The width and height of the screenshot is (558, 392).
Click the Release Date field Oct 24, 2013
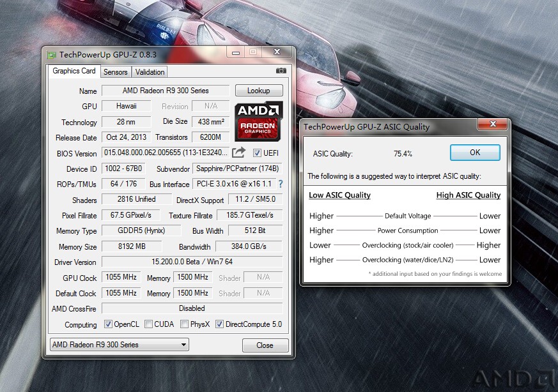point(127,137)
